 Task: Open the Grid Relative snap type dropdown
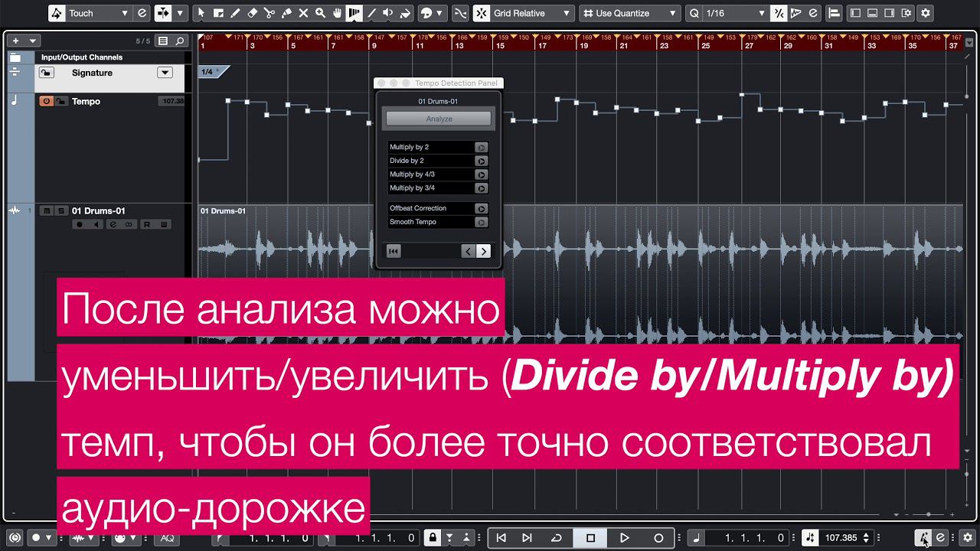click(524, 13)
